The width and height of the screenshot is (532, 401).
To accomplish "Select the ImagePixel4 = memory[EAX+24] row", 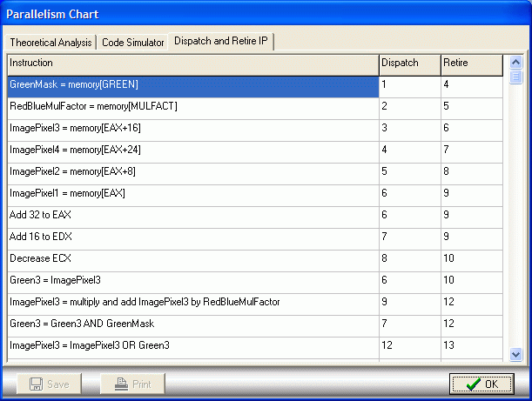I will (x=192, y=150).
